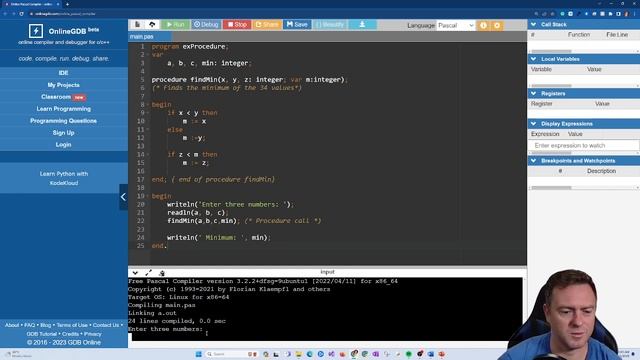Click the console copy/clear icon
The image size is (640, 360).
[x=162, y=273]
